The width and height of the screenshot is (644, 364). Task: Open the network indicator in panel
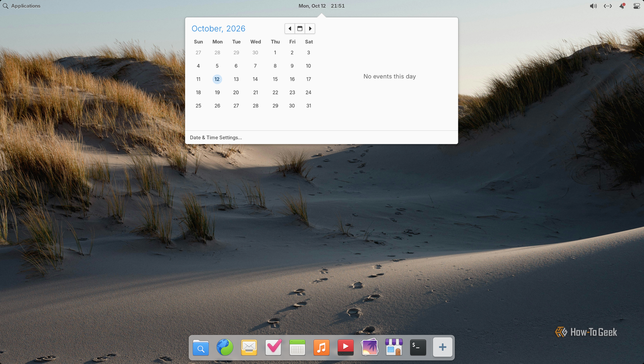[608, 6]
